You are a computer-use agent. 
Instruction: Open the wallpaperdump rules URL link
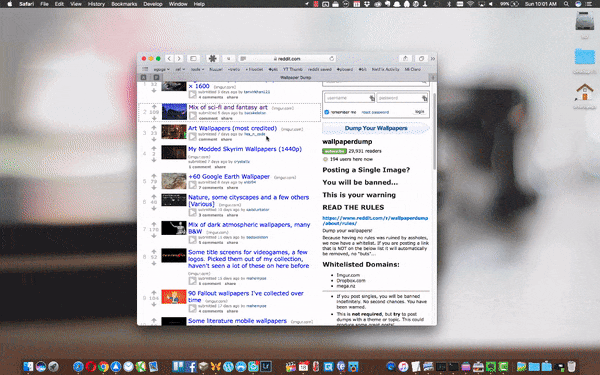pyautogui.click(x=375, y=220)
